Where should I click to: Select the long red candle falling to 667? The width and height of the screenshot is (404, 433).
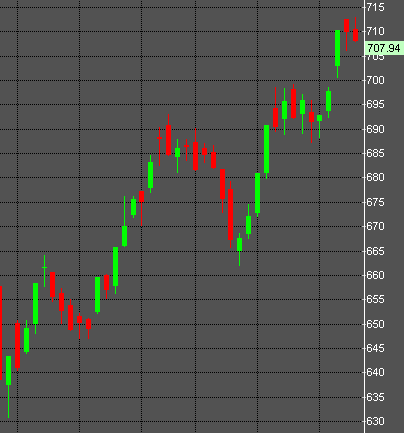[231, 214]
